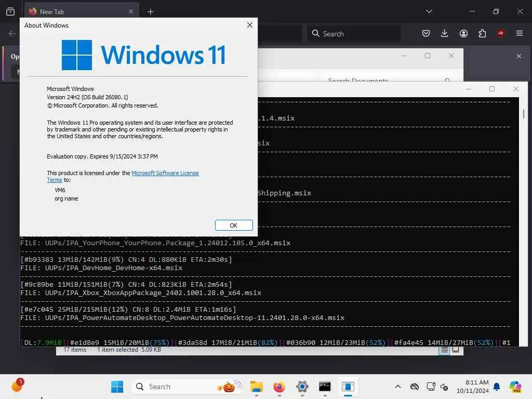
Task: Close the Firefox sidebar panel
Action: coord(519,56)
